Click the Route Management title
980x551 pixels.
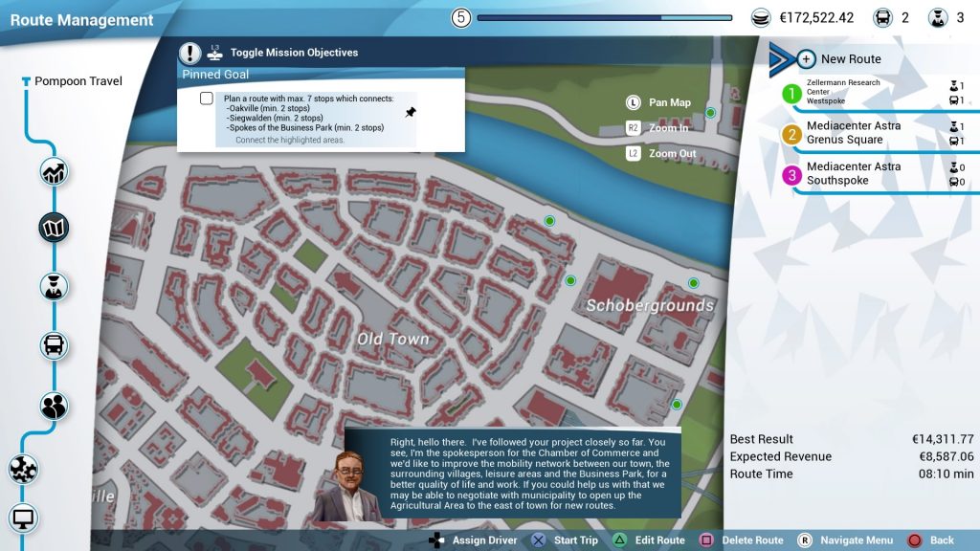coord(81,20)
